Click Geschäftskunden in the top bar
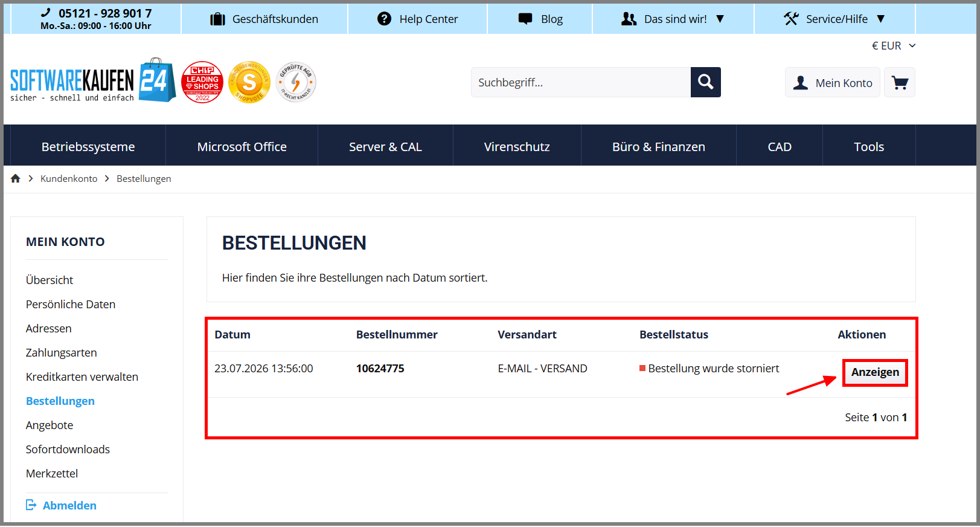980x527 pixels. click(275, 19)
